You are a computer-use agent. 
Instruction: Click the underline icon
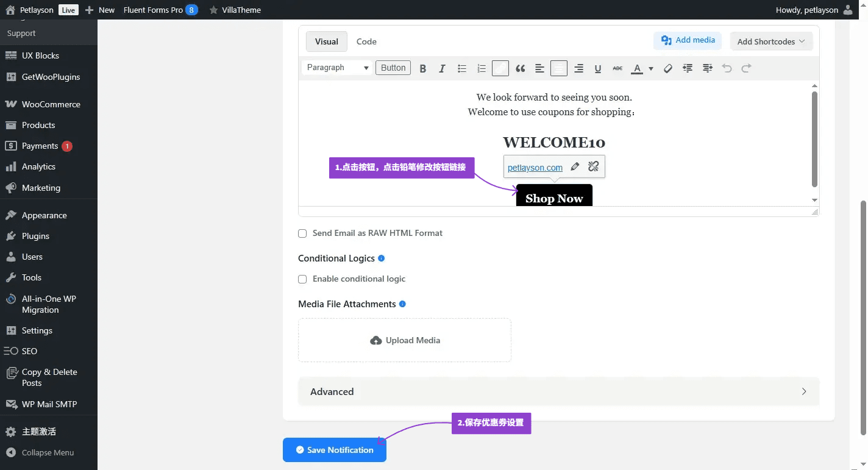(598, 68)
